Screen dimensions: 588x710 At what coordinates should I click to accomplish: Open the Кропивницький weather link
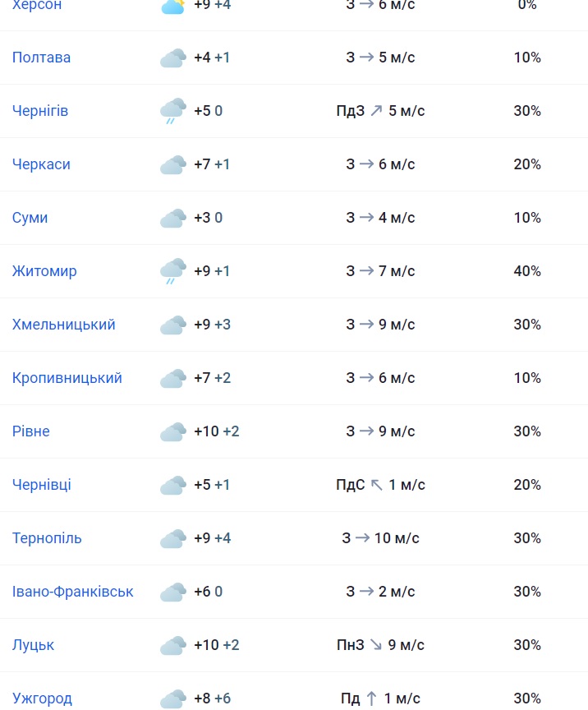(x=67, y=378)
